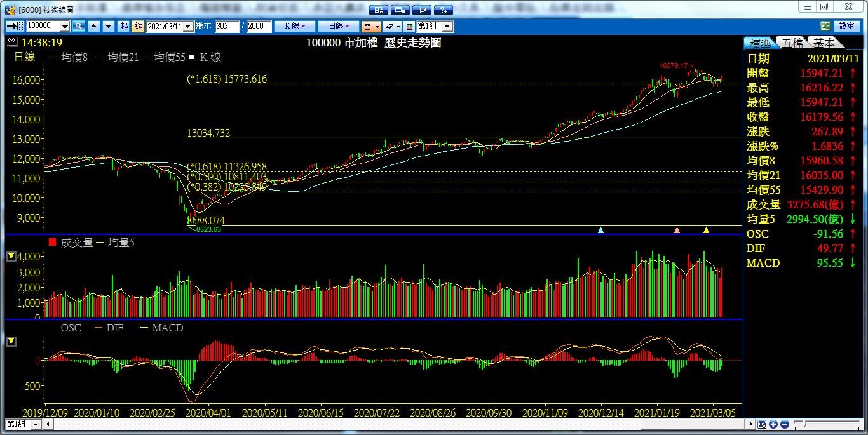The image size is (868, 435).
Task: Expand the 2021/03/11 date dropdown
Action: click(x=188, y=26)
